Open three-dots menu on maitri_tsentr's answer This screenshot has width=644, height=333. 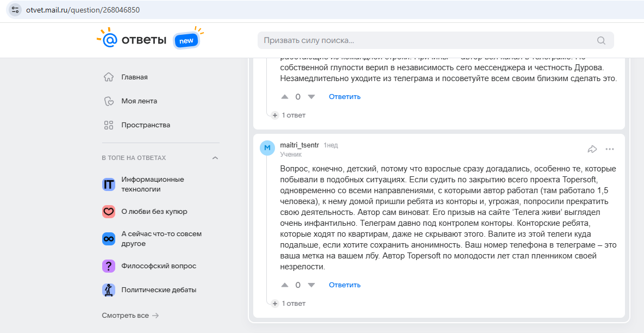pos(610,149)
